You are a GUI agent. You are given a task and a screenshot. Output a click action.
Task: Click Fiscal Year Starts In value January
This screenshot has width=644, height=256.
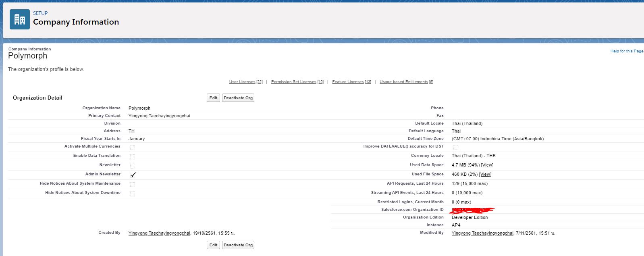137,139
